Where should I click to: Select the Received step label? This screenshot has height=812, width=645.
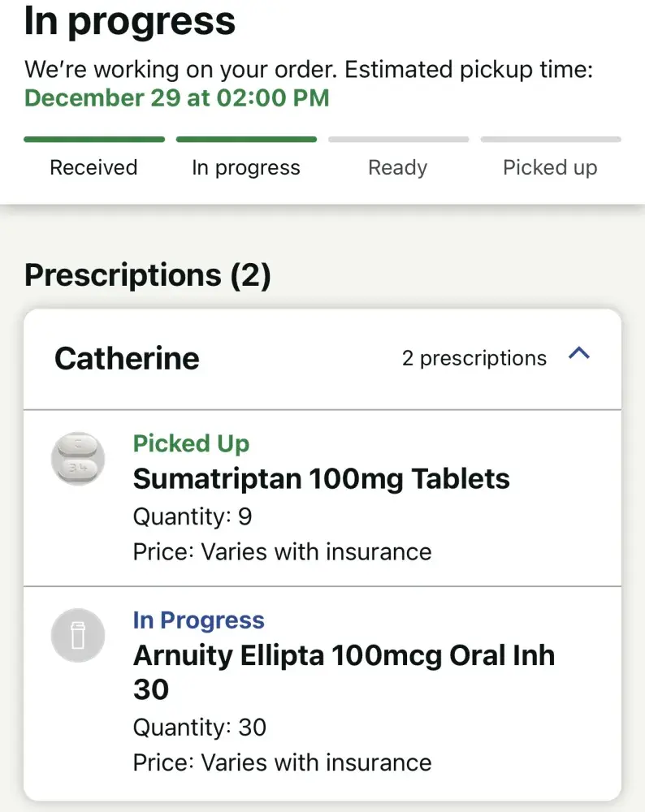pos(93,168)
